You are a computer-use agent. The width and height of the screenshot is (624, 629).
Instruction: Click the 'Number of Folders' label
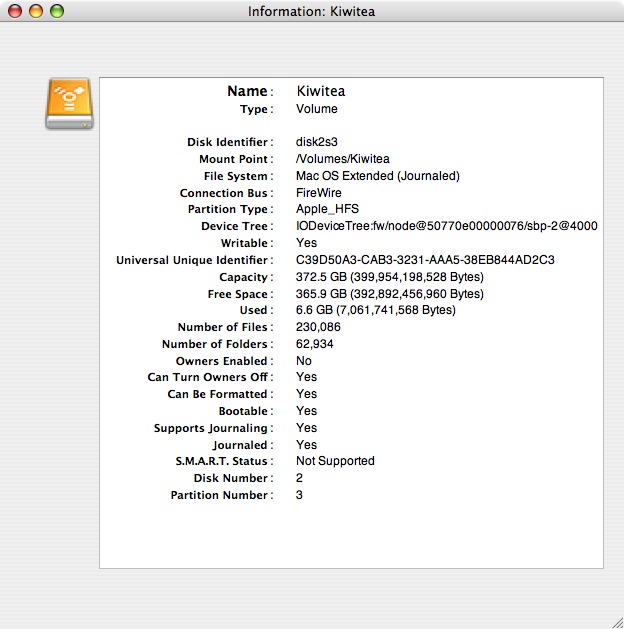pyautogui.click(x=215, y=344)
